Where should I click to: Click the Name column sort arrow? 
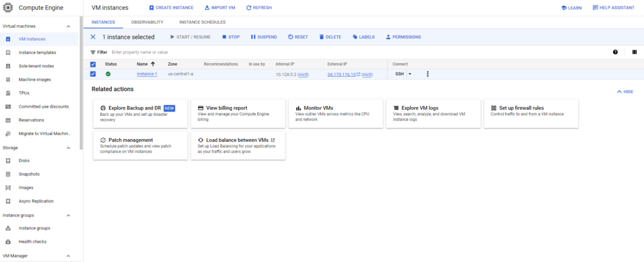tap(153, 64)
